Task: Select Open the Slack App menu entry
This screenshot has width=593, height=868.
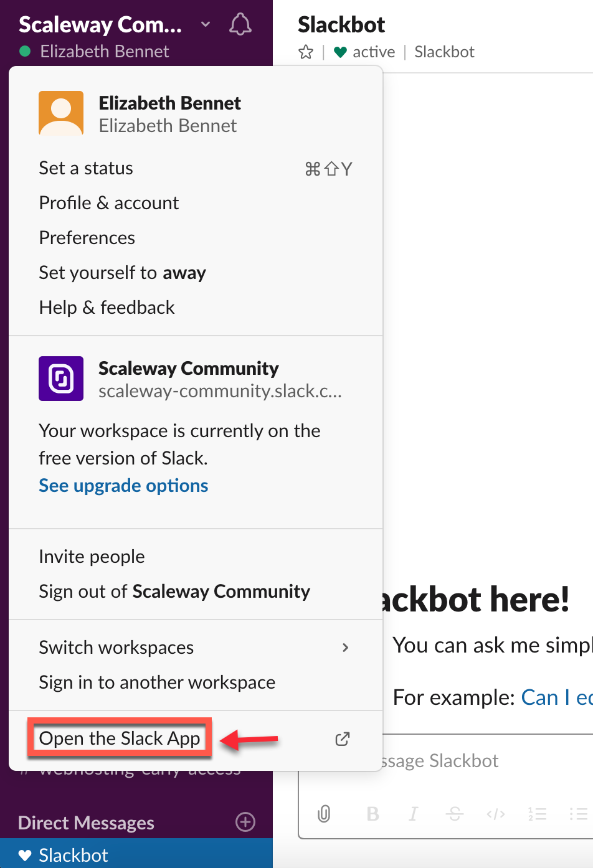Action: coord(119,738)
